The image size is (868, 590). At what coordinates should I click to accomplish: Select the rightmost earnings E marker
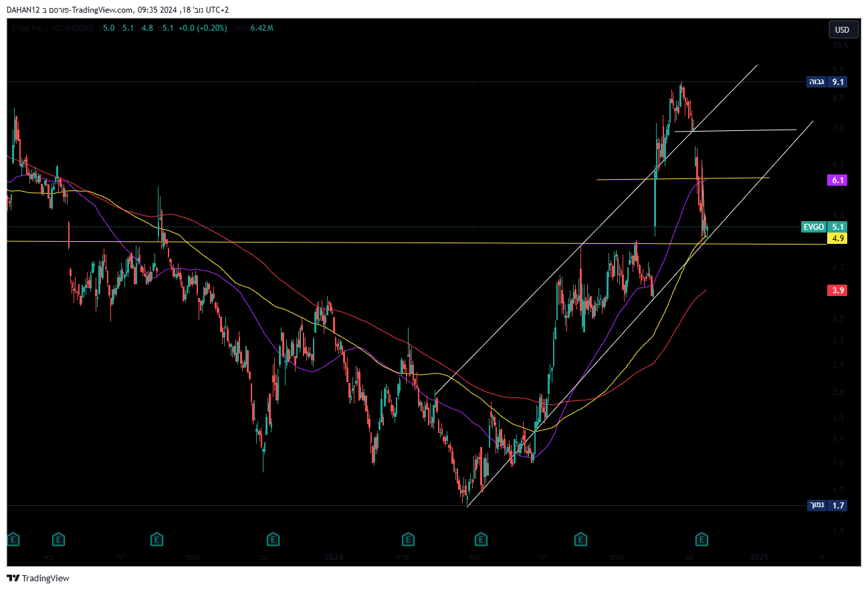(702, 539)
